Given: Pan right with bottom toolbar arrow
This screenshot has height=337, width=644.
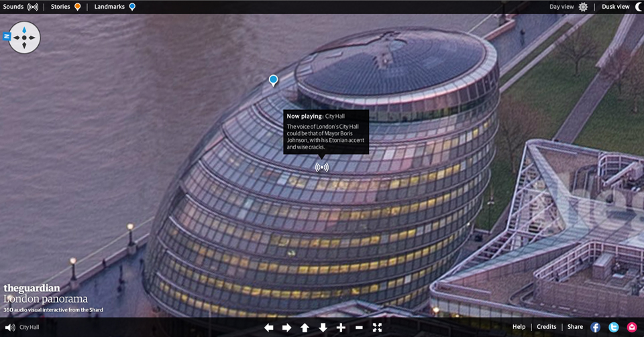Looking at the screenshot, I should (x=286, y=327).
